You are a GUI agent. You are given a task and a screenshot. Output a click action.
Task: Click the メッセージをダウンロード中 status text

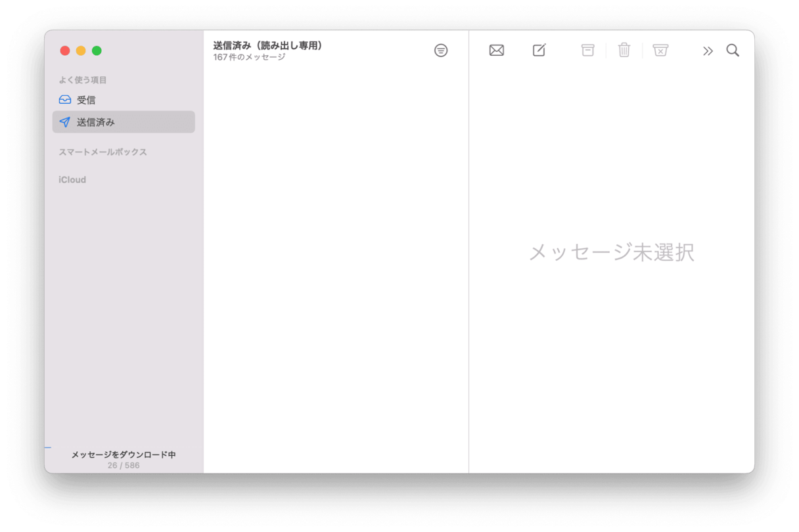tap(124, 454)
